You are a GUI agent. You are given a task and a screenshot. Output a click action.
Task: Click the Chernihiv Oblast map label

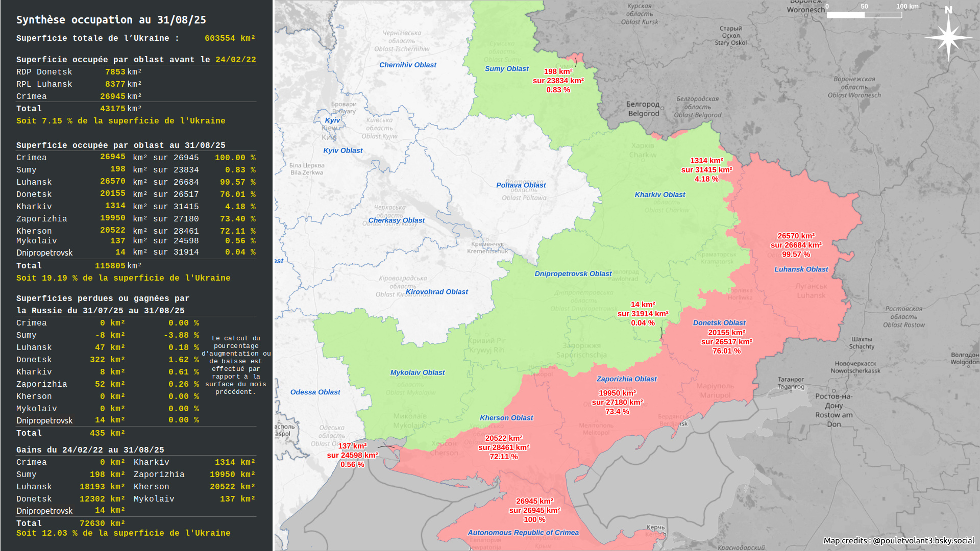point(407,65)
